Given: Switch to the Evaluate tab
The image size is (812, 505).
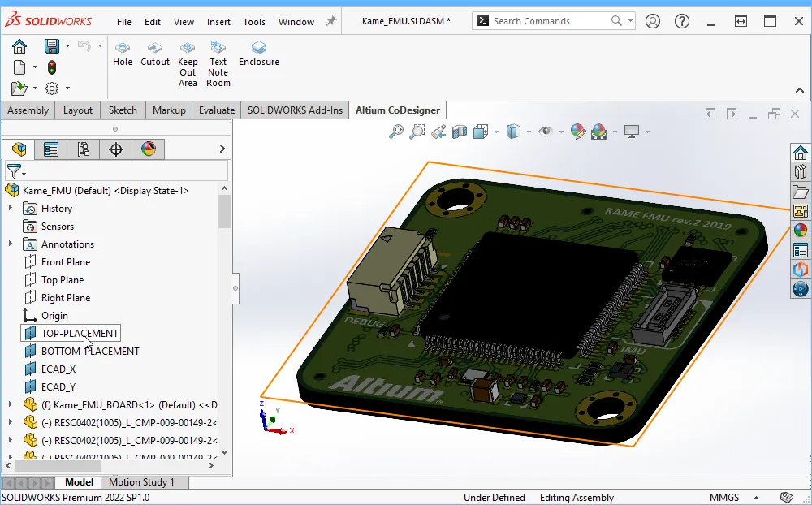Looking at the screenshot, I should click(x=217, y=110).
